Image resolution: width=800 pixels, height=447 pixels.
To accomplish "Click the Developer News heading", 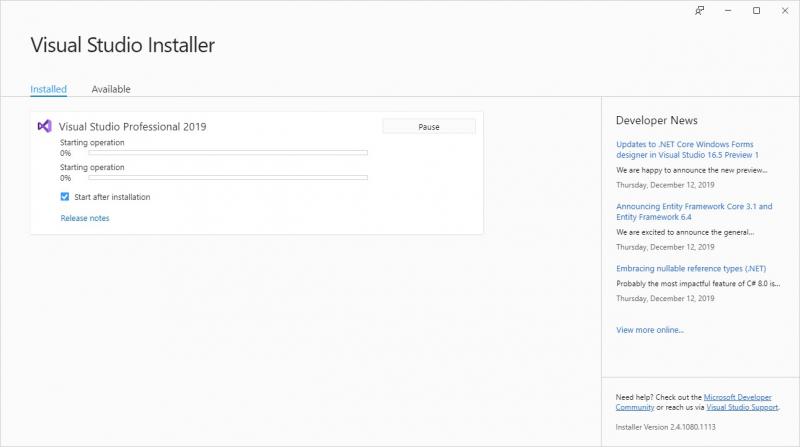I will (x=657, y=120).
